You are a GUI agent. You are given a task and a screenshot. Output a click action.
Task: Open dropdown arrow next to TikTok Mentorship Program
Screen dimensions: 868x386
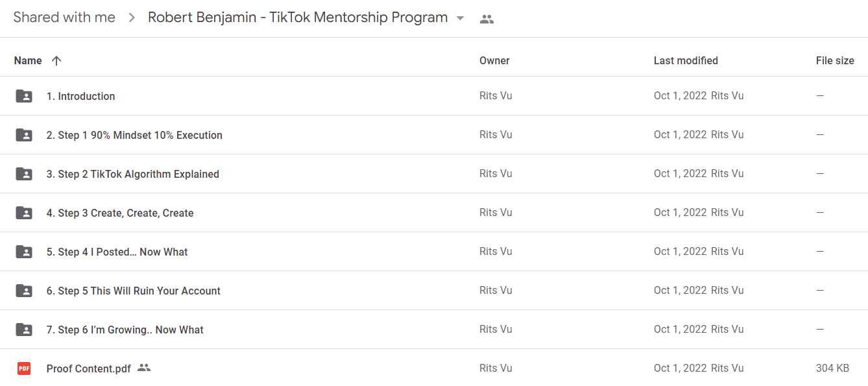point(461,18)
